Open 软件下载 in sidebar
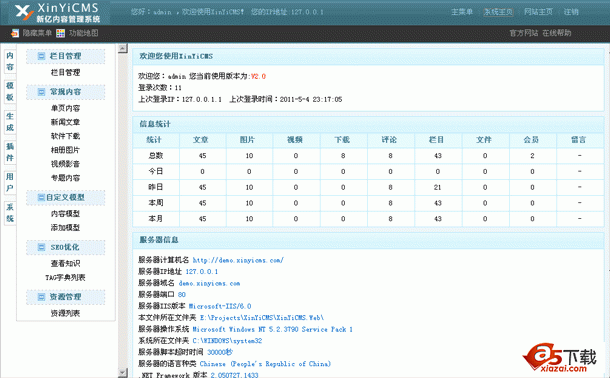The image size is (610, 378). click(x=65, y=136)
